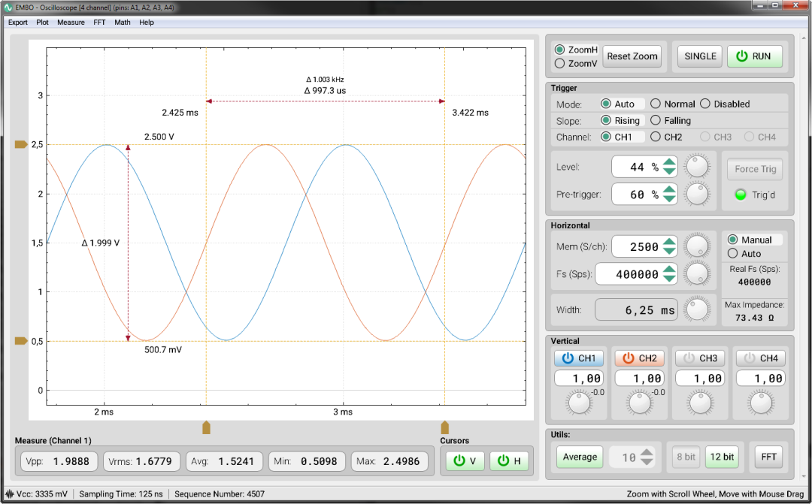
Task: Increase trigger Level with up arrow
Action: tap(670, 162)
